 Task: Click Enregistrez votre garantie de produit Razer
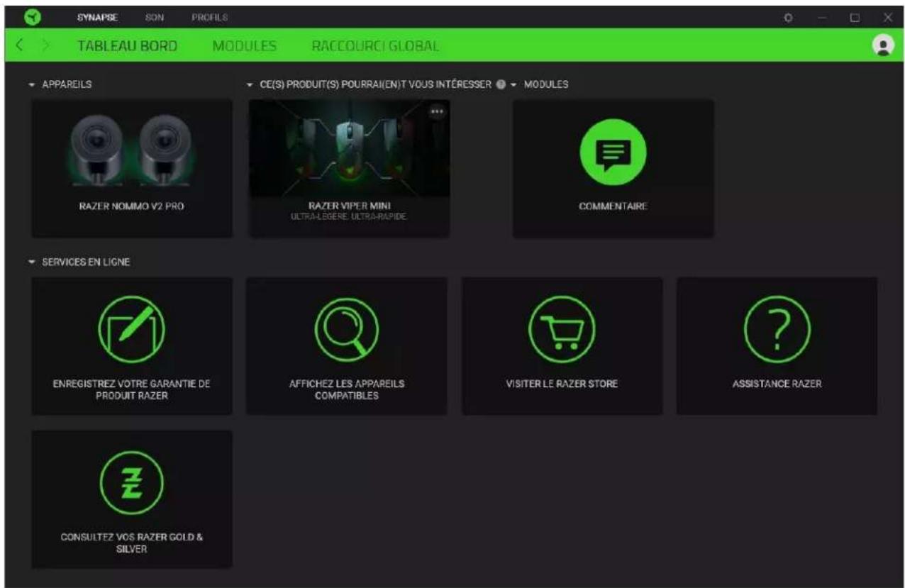pos(132,389)
